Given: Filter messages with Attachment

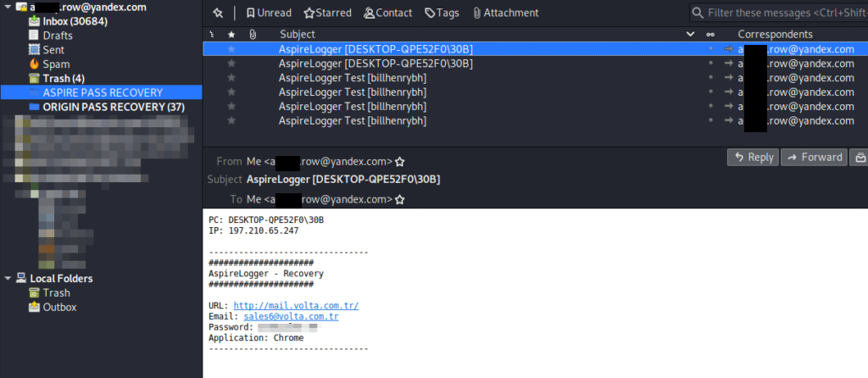Looking at the screenshot, I should tap(505, 13).
